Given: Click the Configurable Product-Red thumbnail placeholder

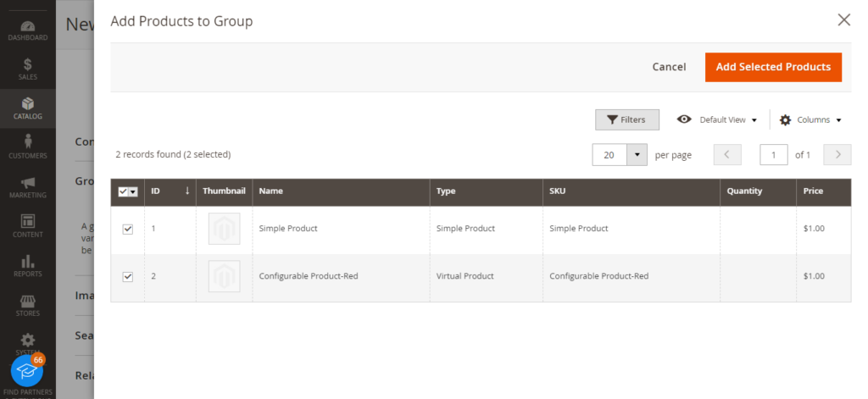Looking at the screenshot, I should [x=224, y=276].
